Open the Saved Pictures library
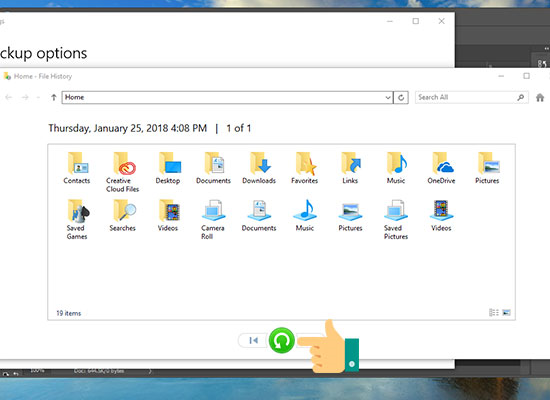This screenshot has width=550, height=400. pyautogui.click(x=396, y=219)
